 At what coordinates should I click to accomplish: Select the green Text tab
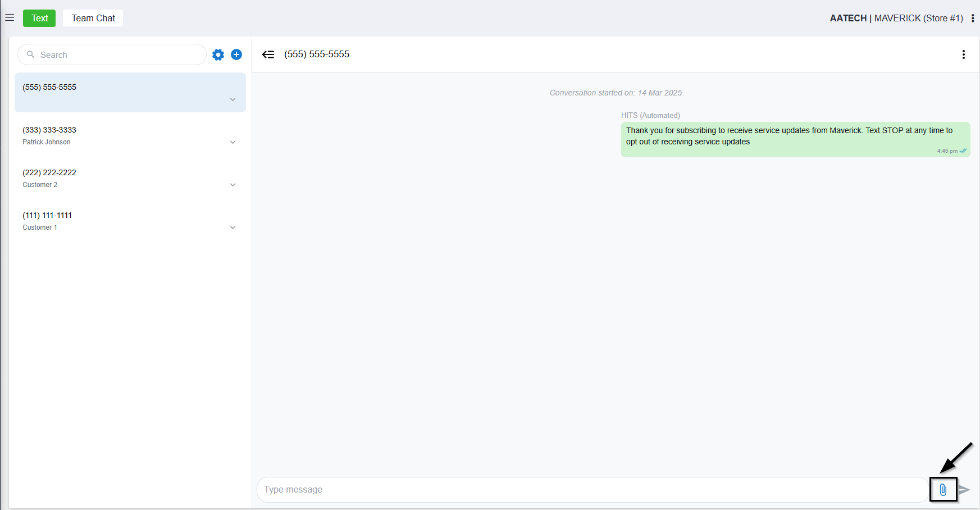[39, 18]
